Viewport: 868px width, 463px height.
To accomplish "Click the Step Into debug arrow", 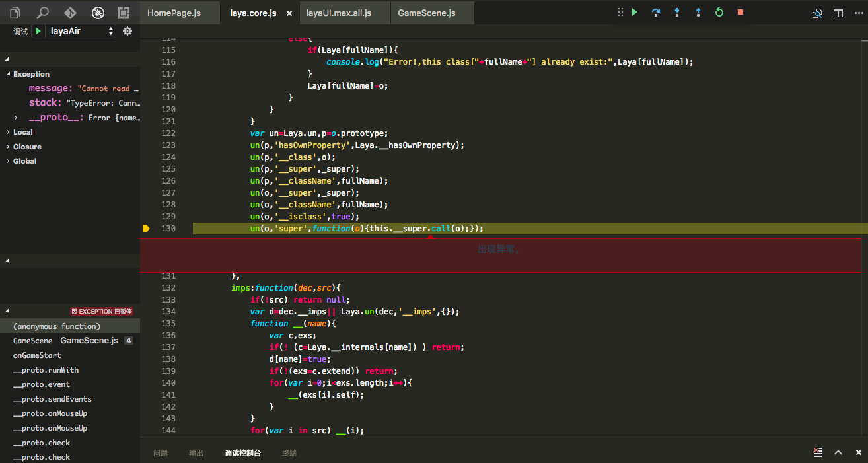I will coord(677,13).
